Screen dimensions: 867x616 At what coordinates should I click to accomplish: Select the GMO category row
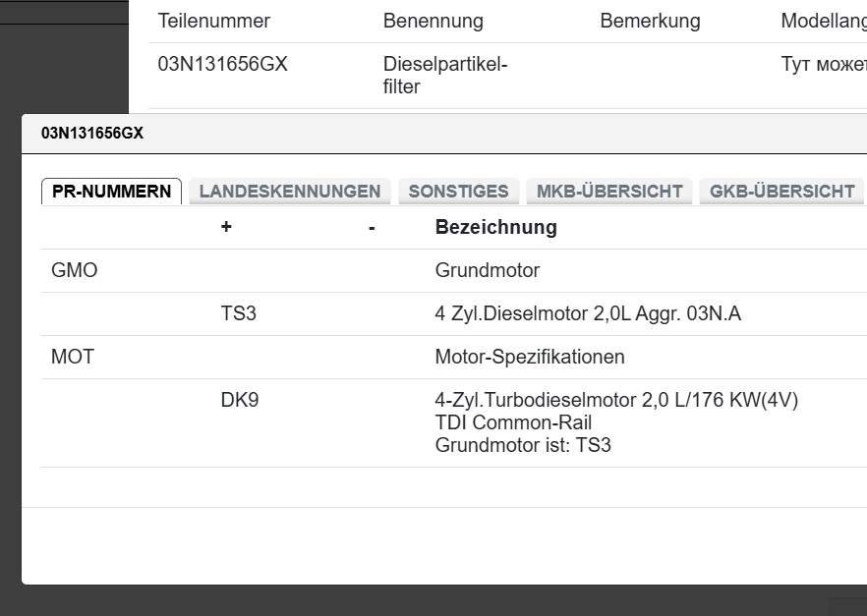tap(75, 270)
